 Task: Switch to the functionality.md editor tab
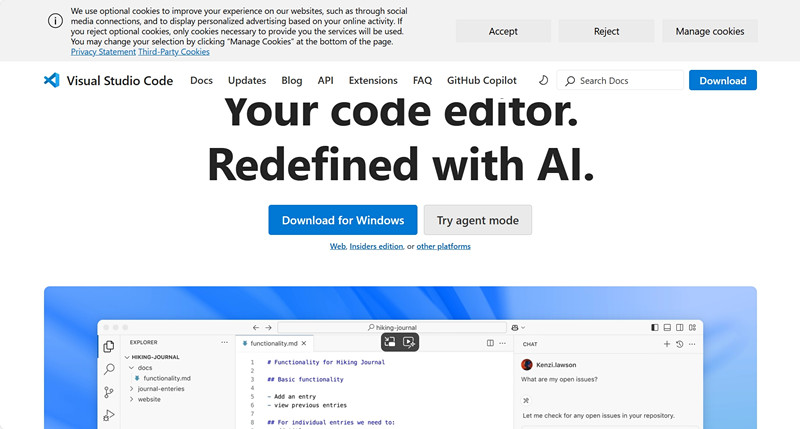click(274, 343)
